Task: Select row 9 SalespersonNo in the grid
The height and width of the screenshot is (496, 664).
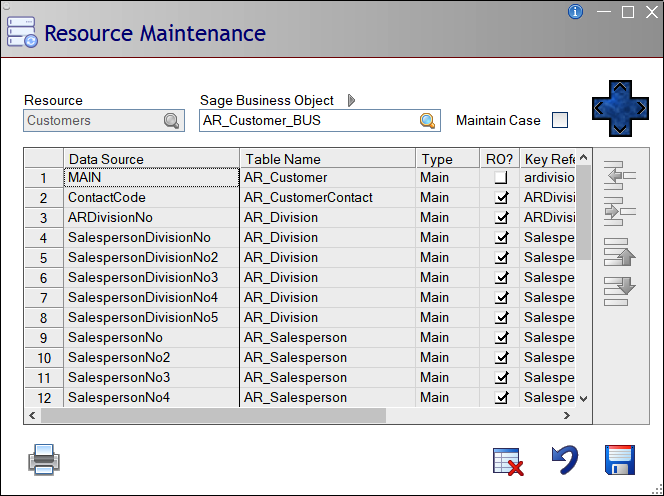Action: [150, 338]
